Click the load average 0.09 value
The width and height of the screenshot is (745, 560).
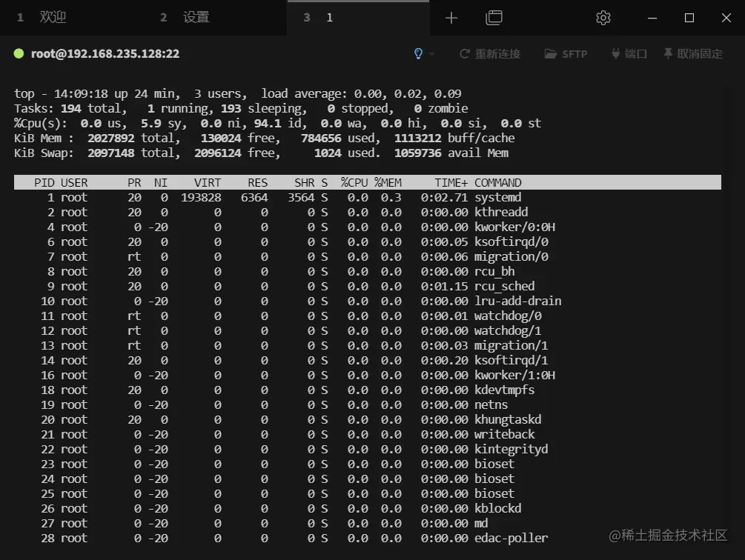click(x=448, y=93)
